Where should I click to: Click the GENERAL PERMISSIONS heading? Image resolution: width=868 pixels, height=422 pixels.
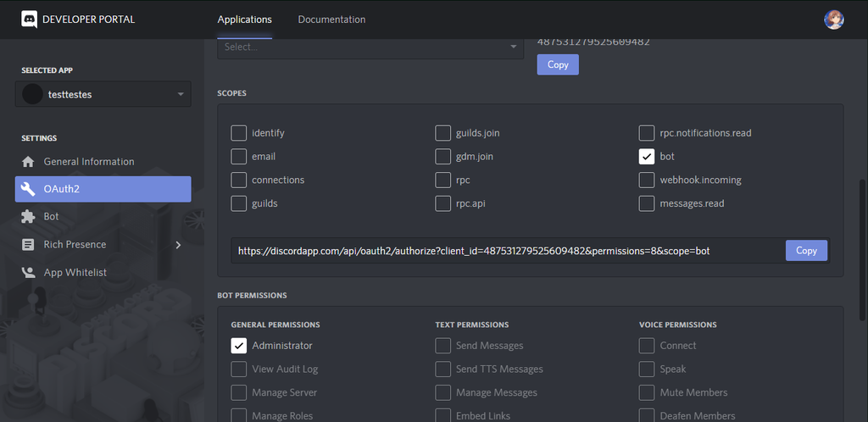[275, 325]
